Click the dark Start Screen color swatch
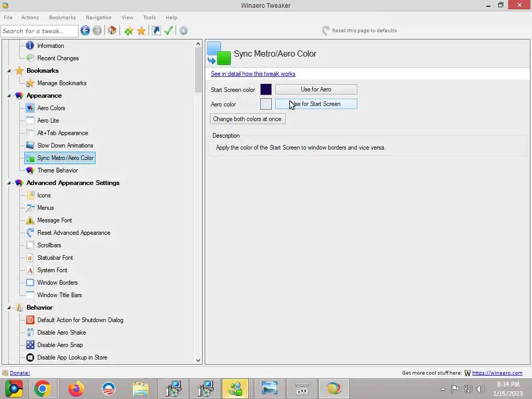The width and height of the screenshot is (532, 399). point(265,89)
